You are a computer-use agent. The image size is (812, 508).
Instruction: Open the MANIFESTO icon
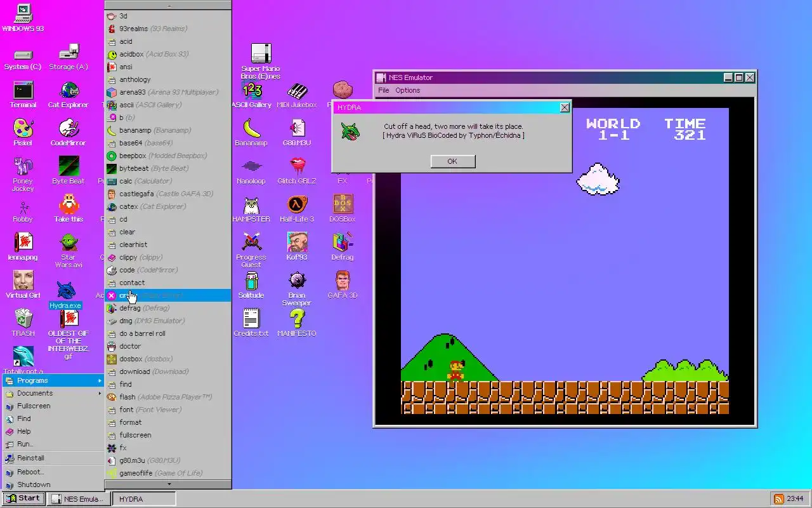point(297,323)
